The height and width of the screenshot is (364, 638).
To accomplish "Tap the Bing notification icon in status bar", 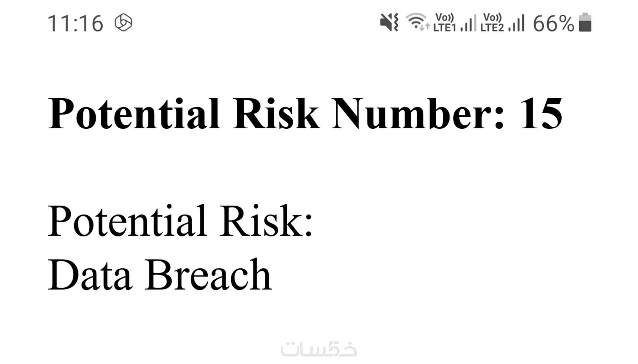I will coord(123,23).
